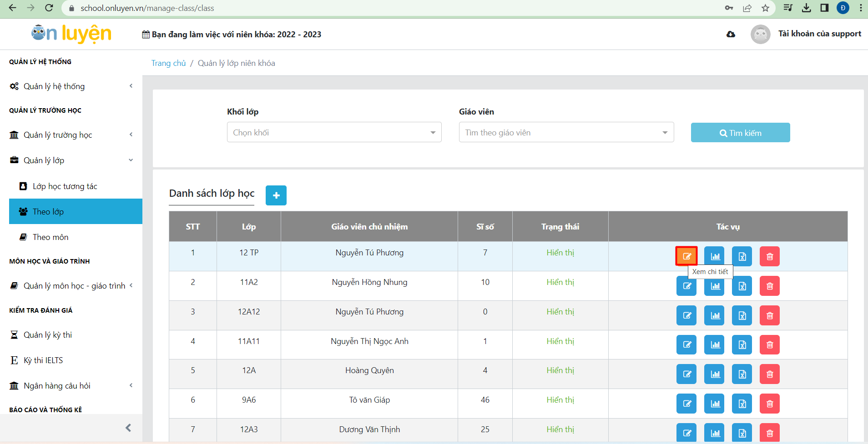Click edit icon for class 12 TP
The width and height of the screenshot is (868, 444).
[x=686, y=256]
